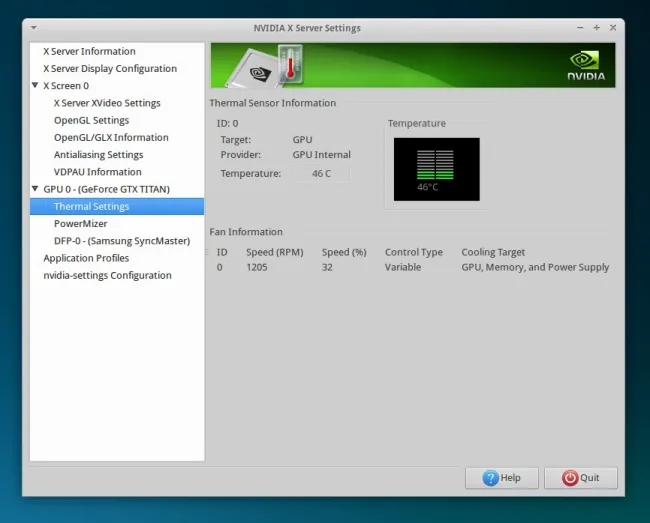Image resolution: width=650 pixels, height=523 pixels.
Task: Click the Thermal Sensor Information heading
Action: [272, 103]
